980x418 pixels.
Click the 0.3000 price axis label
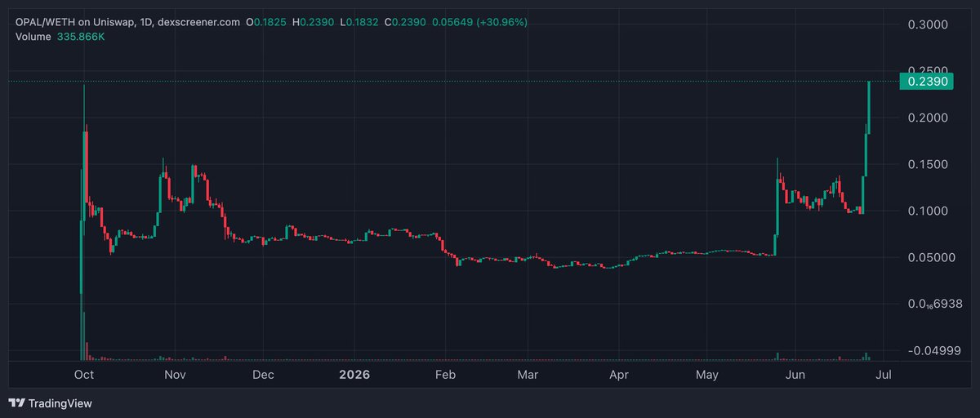tap(927, 24)
